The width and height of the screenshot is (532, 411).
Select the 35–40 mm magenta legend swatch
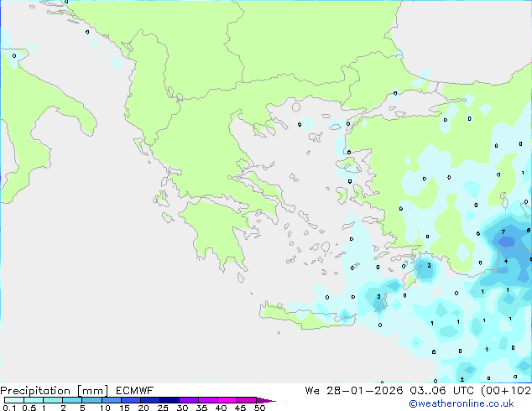point(207,400)
